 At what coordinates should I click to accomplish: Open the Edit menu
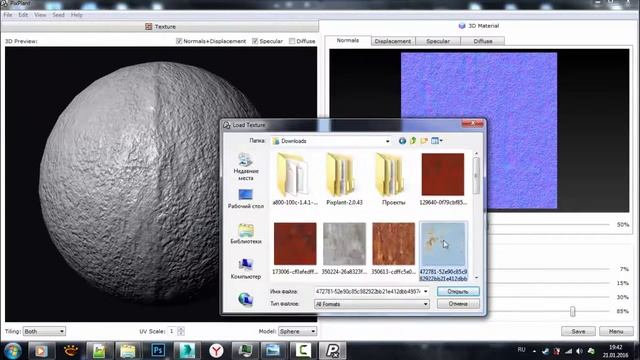tap(23, 15)
